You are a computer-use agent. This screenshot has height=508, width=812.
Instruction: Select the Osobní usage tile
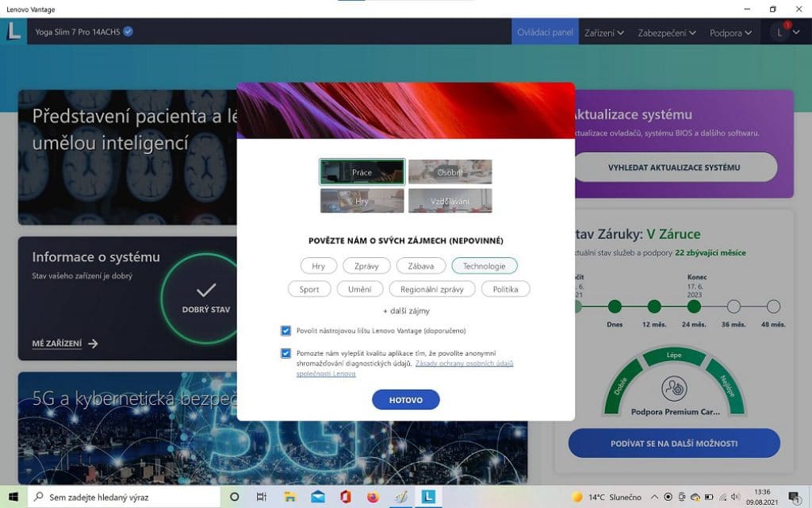click(450, 172)
